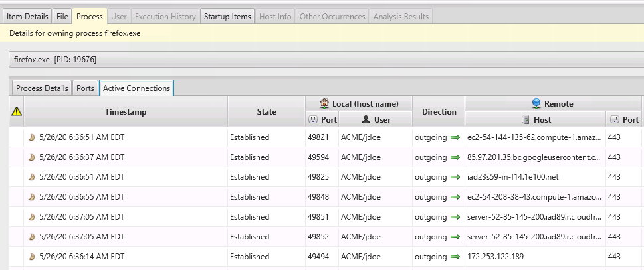
Task: Click the green outgoing arrow in first row
Action: tap(455, 137)
